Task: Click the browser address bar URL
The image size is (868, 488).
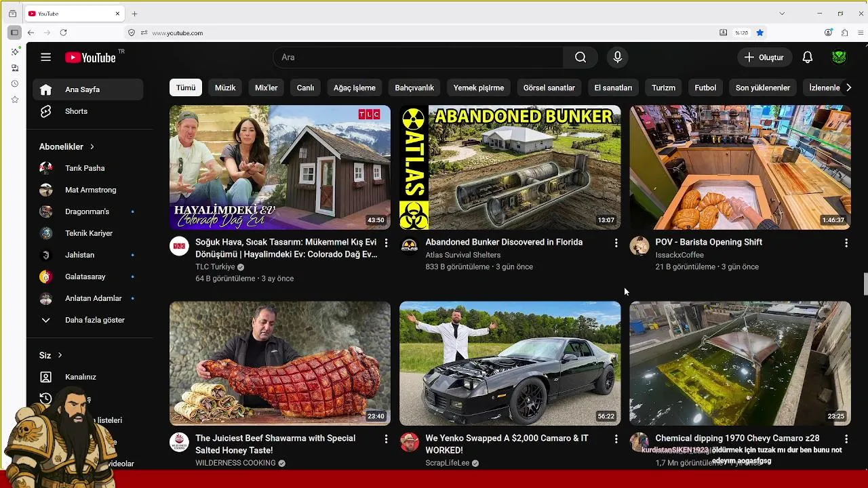Action: pyautogui.click(x=178, y=33)
